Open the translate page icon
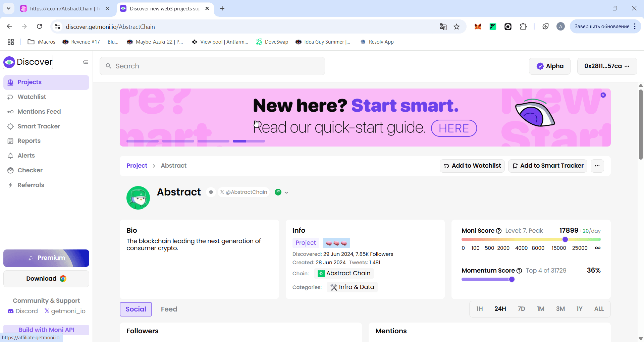Screen dimensions: 644x342 click(443, 27)
